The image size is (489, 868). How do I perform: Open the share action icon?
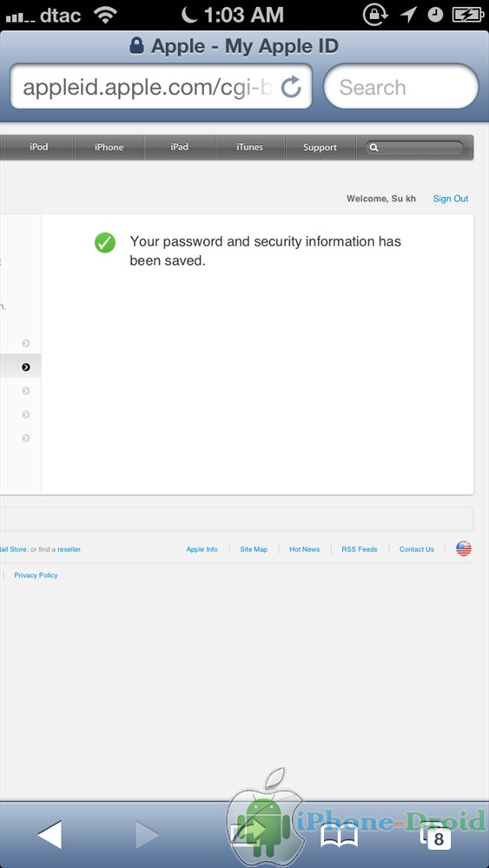248,834
